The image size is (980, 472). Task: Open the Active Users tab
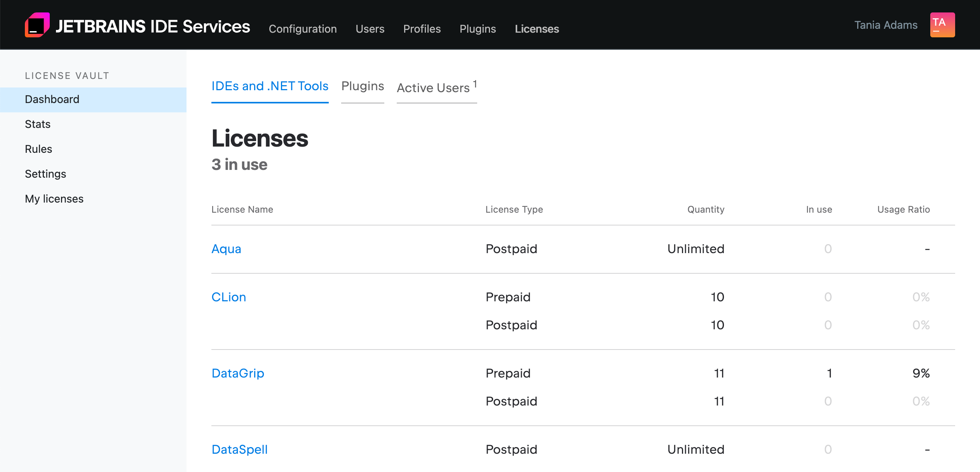433,88
